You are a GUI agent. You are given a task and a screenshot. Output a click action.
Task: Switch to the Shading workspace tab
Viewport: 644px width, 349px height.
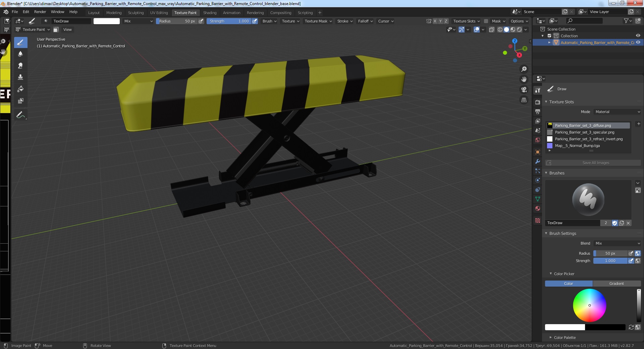coord(210,13)
